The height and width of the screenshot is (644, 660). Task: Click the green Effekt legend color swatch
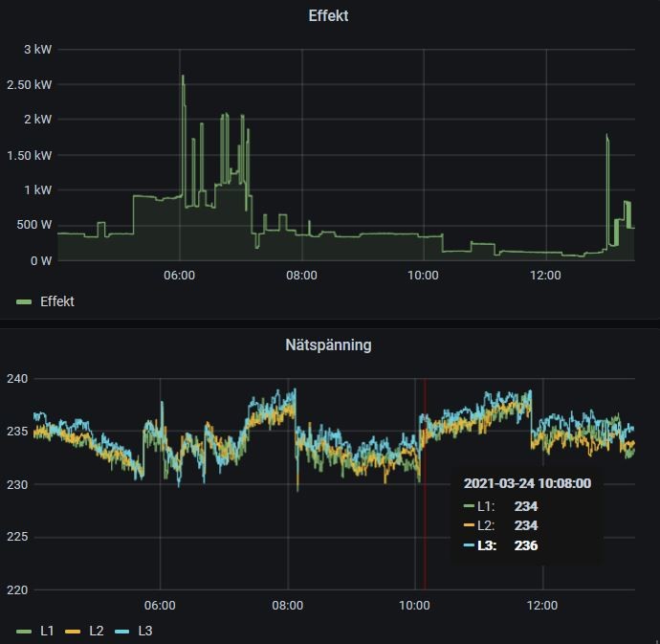tap(25, 301)
